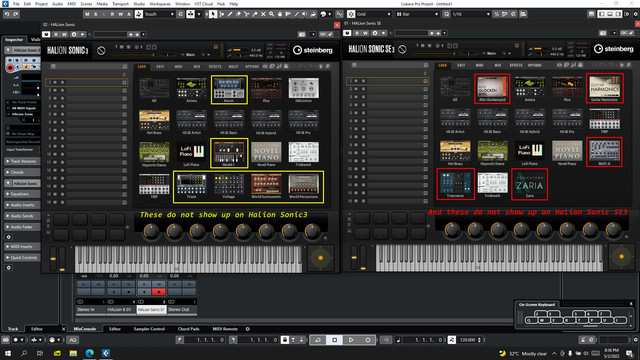Click the Steinberg logo in HALion Sonic 3
Screen dimensions: 640x360
point(313,50)
